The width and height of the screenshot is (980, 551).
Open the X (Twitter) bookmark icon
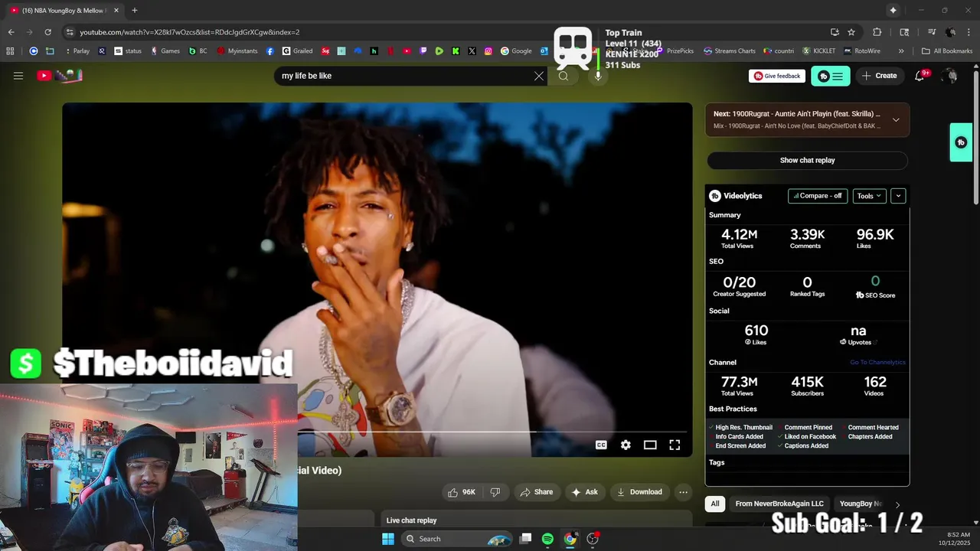(472, 51)
